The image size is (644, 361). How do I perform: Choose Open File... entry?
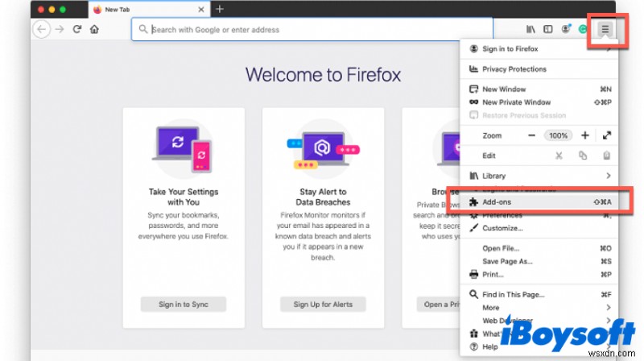pos(539,248)
